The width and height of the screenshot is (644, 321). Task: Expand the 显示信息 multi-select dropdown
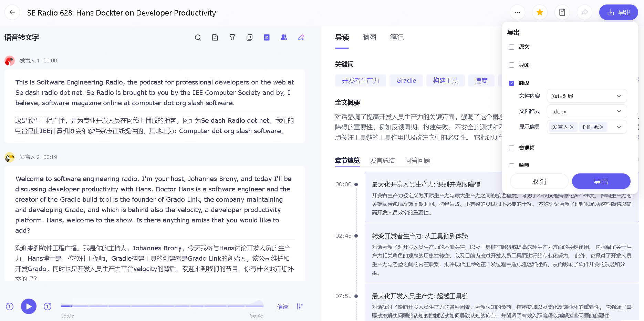[x=619, y=127]
